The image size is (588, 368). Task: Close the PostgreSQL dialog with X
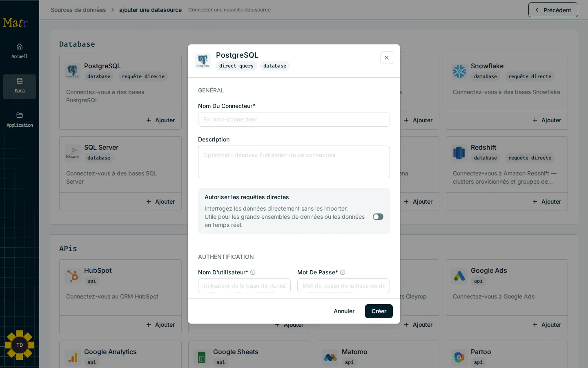387,58
